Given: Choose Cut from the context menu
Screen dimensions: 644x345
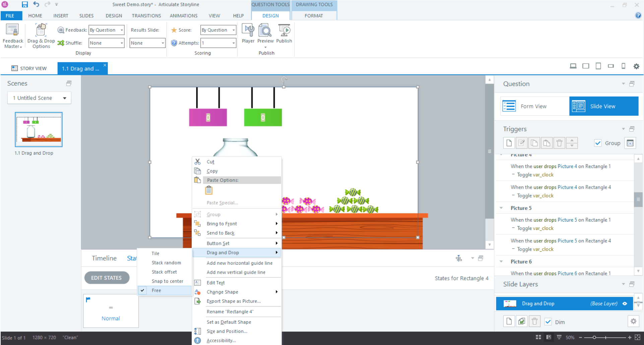Looking at the screenshot, I should coord(237,162).
